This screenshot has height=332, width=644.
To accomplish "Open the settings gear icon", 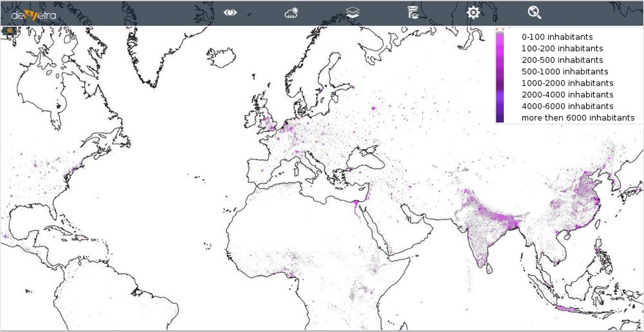I will 473,13.
